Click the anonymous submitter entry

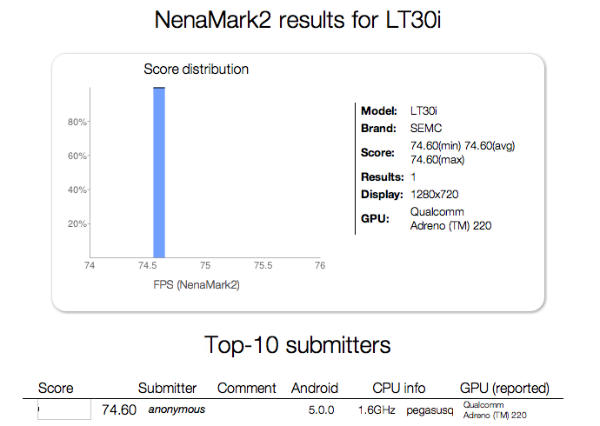point(176,410)
